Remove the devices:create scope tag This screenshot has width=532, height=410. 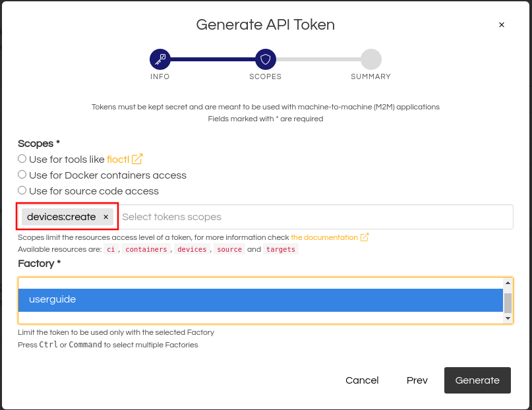[105, 217]
